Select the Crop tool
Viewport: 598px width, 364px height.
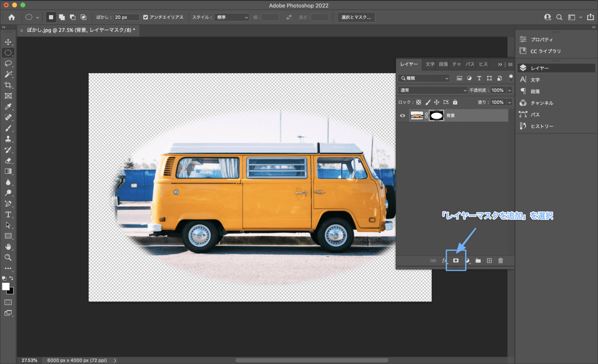[8, 85]
